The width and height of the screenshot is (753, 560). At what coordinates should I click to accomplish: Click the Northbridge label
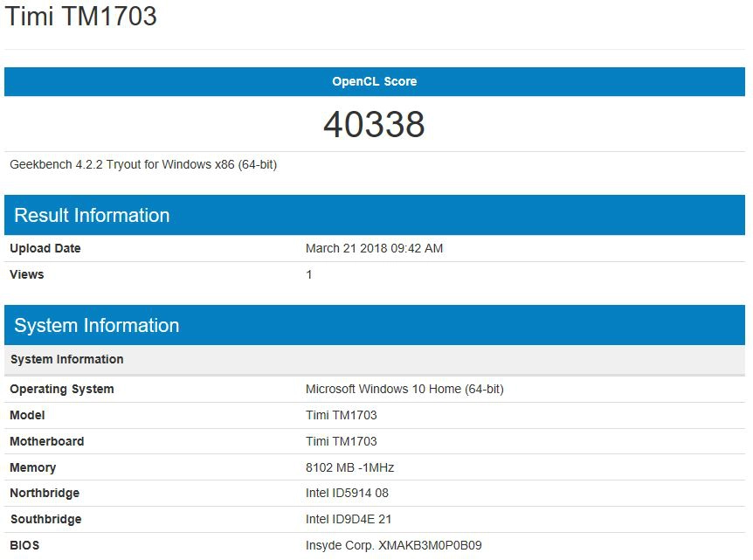(45, 494)
